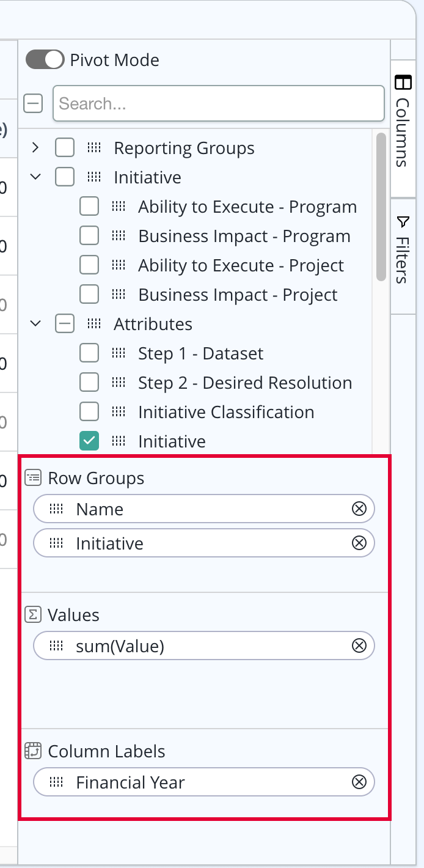Enable Ability to Execute - Project column
Screen dimensions: 424x868
(x=89, y=265)
